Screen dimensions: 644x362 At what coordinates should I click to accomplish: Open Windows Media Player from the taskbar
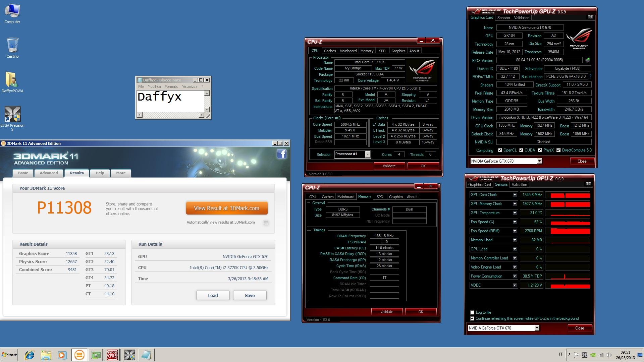[62, 355]
